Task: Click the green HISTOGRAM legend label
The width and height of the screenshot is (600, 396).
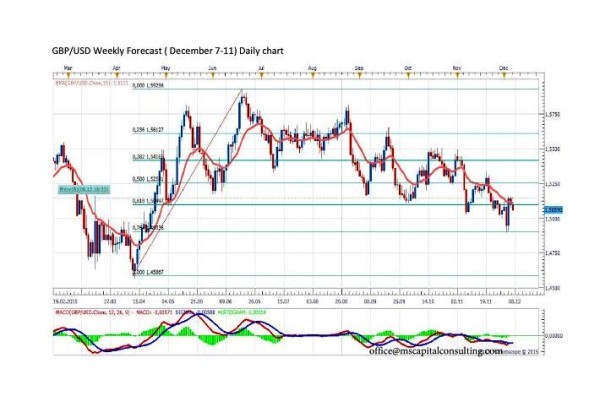Action: (x=243, y=313)
